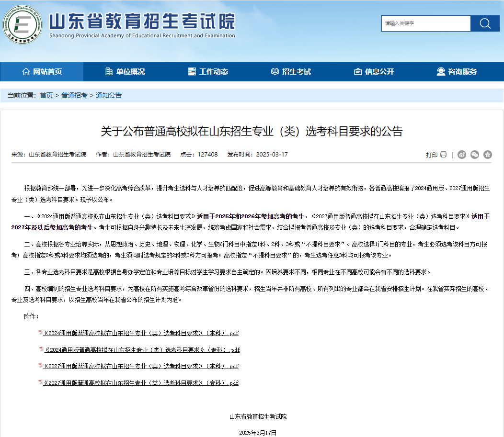Click 首页 in breadcrumb

click(x=46, y=95)
